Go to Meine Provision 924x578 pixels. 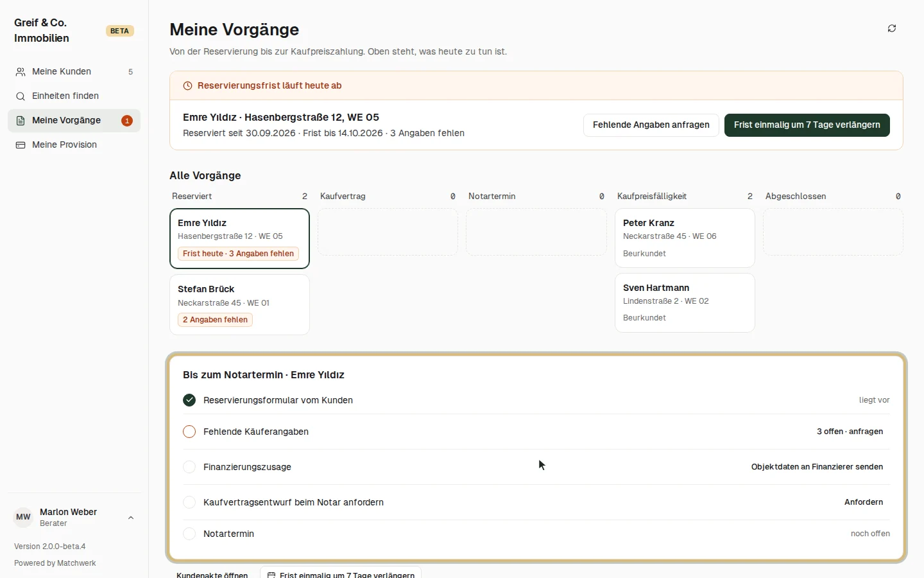point(74,145)
